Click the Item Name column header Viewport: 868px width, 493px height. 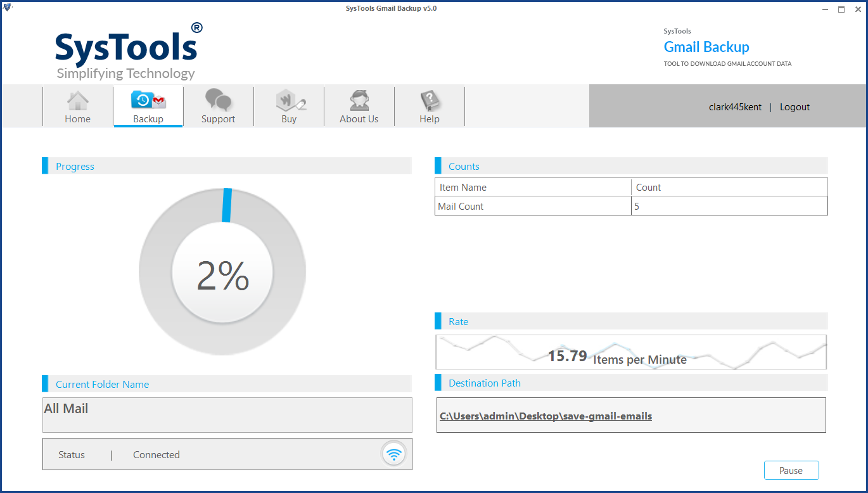coord(533,187)
